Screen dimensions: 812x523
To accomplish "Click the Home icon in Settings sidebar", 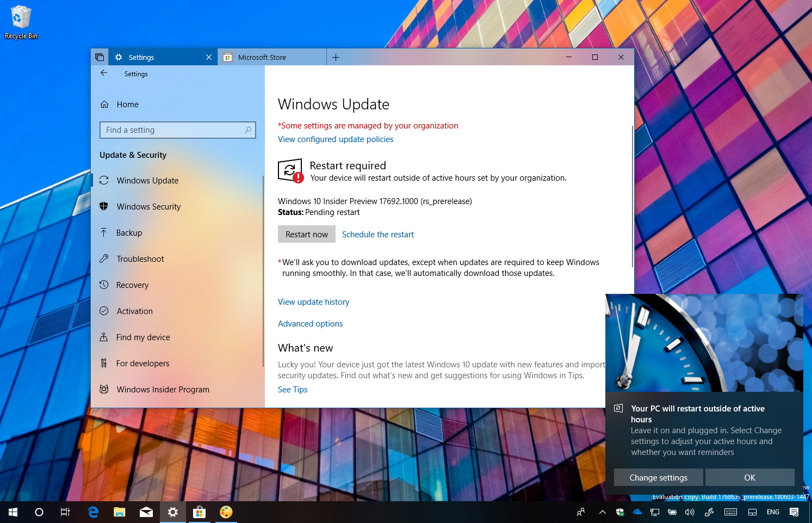I will (104, 104).
